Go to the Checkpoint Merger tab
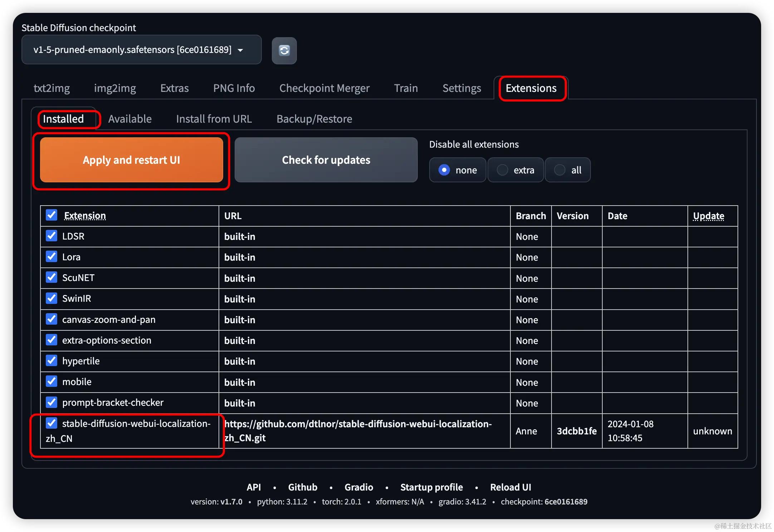The image size is (774, 532). 324,88
